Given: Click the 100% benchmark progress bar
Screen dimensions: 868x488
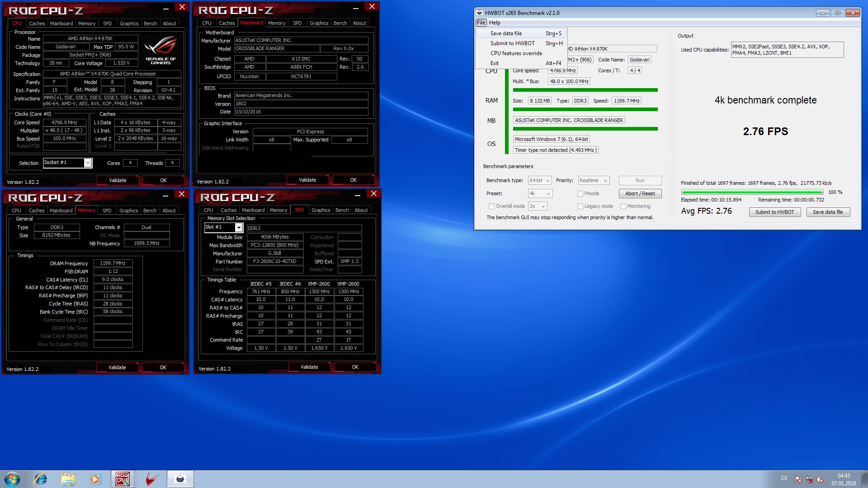Looking at the screenshot, I should pyautogui.click(x=752, y=192).
